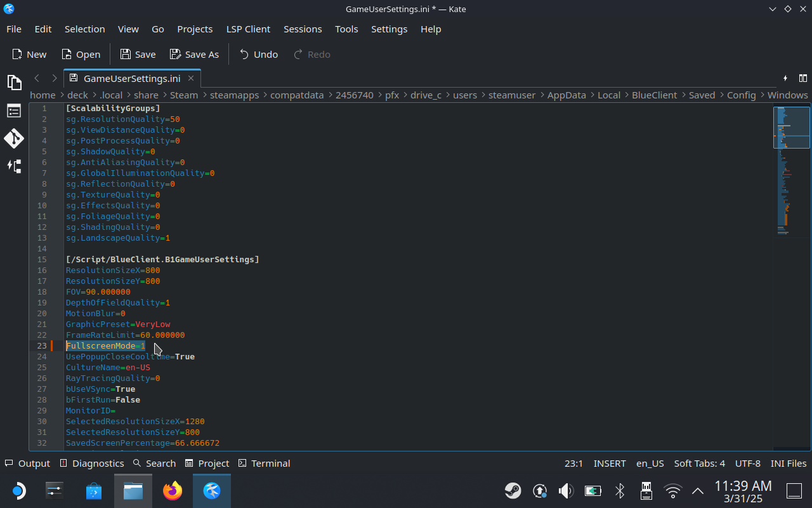Open the Symbols panel using the lightning icon

14,166
